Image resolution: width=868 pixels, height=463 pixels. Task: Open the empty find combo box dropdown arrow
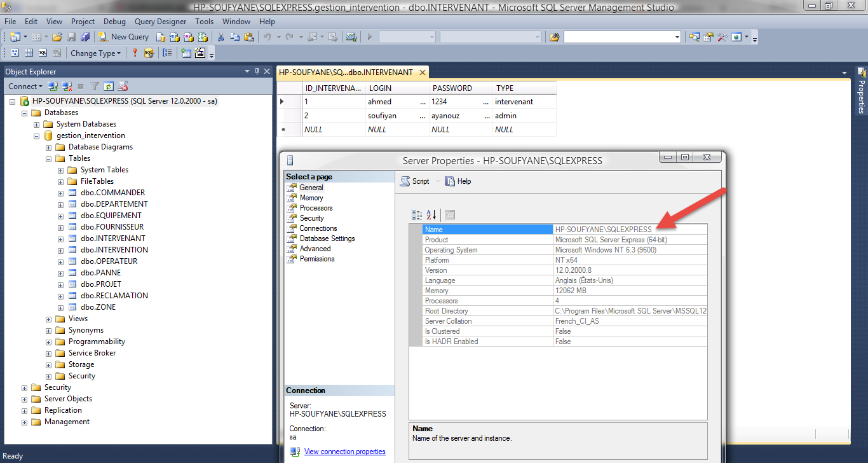click(x=677, y=37)
